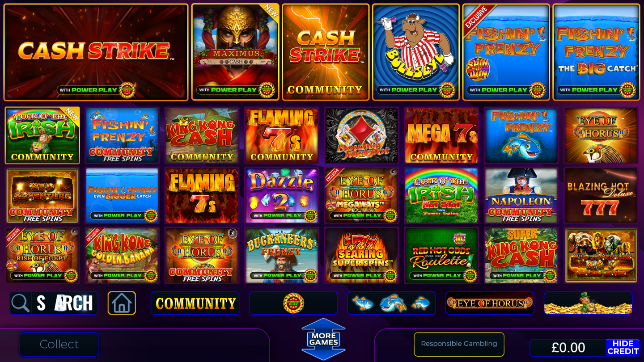644x362 pixels.
Task: Filter games by Power Play coin icon
Action: (x=293, y=303)
